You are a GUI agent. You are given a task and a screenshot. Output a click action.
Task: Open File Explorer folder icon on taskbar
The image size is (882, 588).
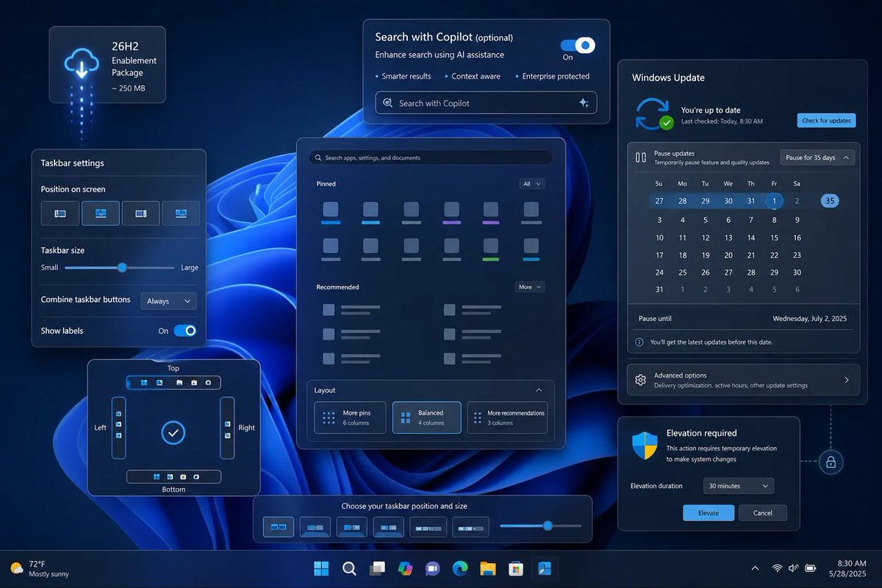click(488, 568)
